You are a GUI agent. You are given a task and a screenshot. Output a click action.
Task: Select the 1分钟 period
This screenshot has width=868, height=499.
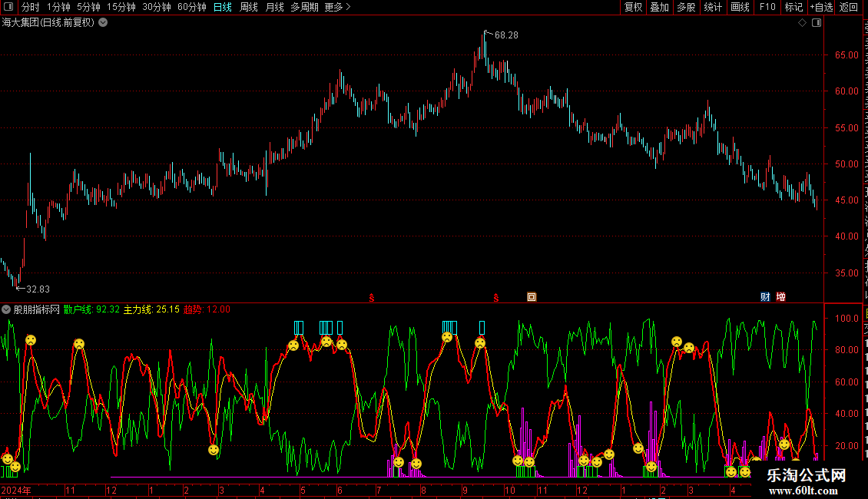(x=58, y=7)
